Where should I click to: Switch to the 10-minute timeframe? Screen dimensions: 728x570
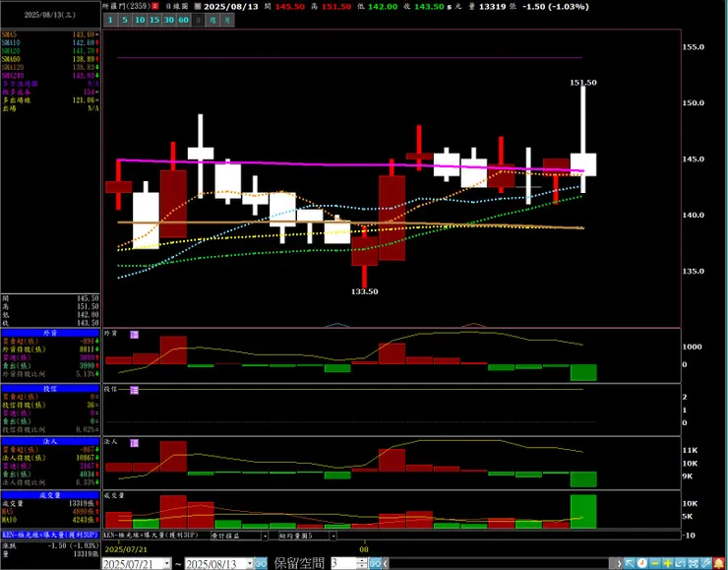[140, 20]
